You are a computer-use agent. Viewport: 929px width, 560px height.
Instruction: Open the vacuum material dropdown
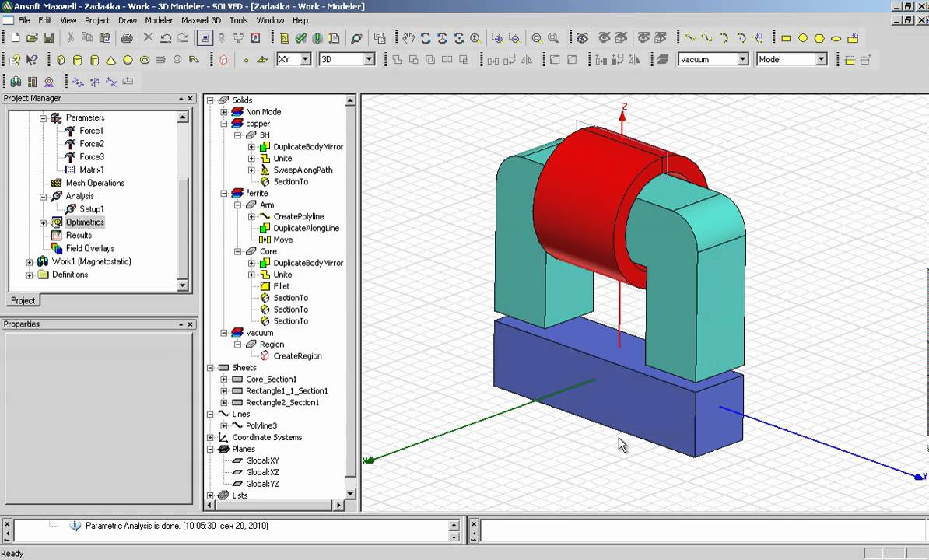point(742,59)
